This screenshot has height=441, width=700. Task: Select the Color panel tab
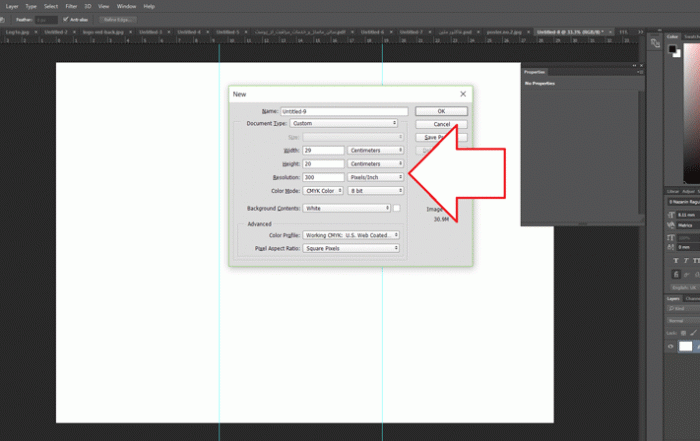(x=672, y=37)
